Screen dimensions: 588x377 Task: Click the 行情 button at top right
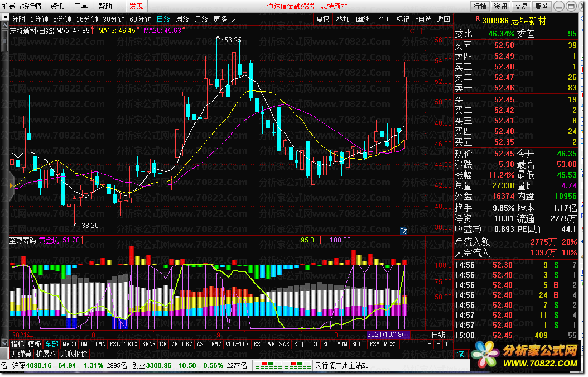tap(480, 6)
